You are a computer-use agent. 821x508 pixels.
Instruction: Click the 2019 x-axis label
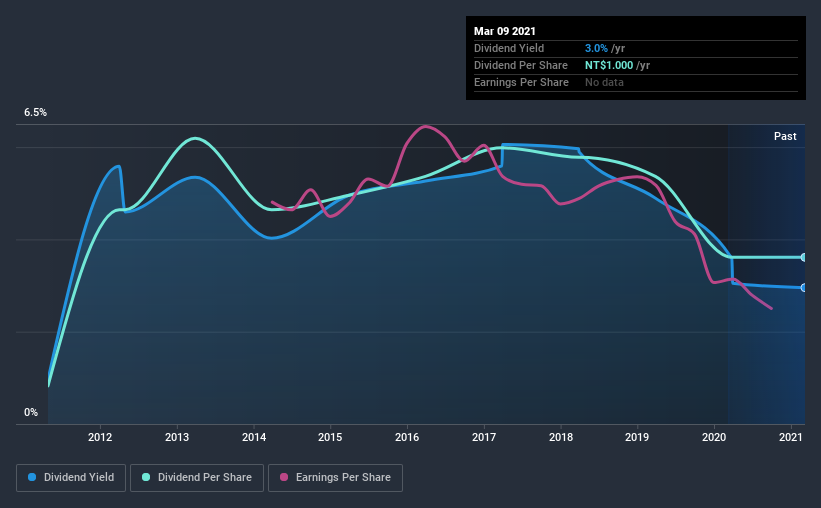pos(637,437)
